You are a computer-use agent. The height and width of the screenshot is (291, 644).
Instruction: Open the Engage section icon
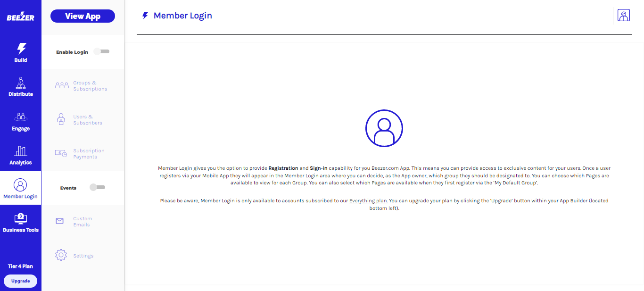pos(21,116)
